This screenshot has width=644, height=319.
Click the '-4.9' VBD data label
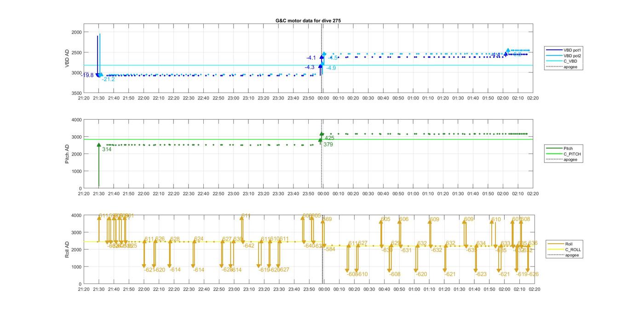330,68
